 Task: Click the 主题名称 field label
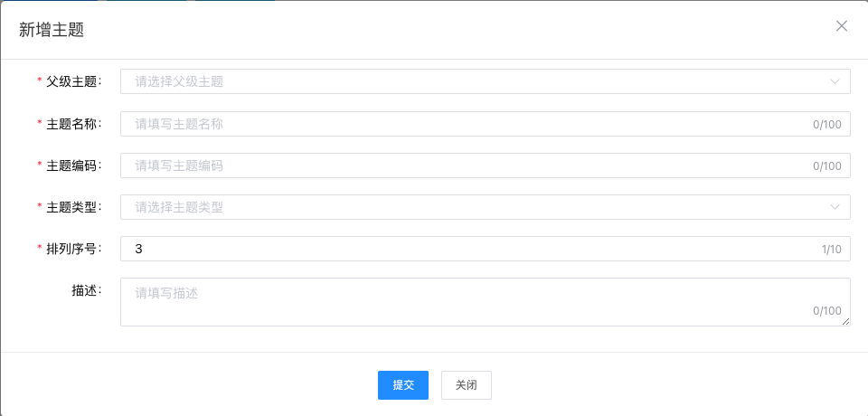click(x=74, y=124)
